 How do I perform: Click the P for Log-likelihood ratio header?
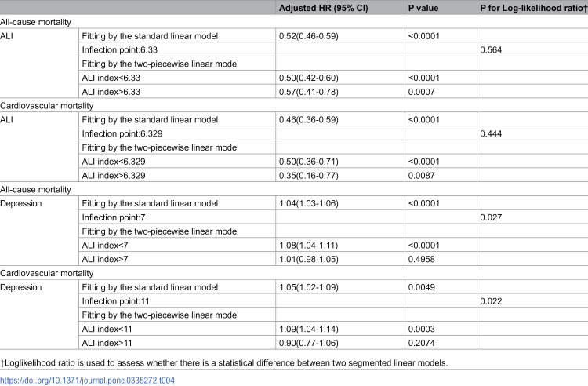coord(534,8)
